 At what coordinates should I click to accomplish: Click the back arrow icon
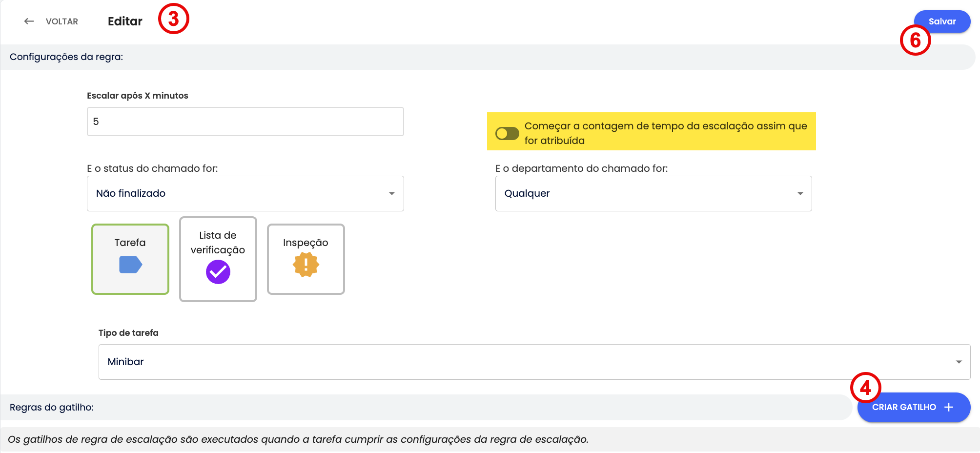pos(29,21)
